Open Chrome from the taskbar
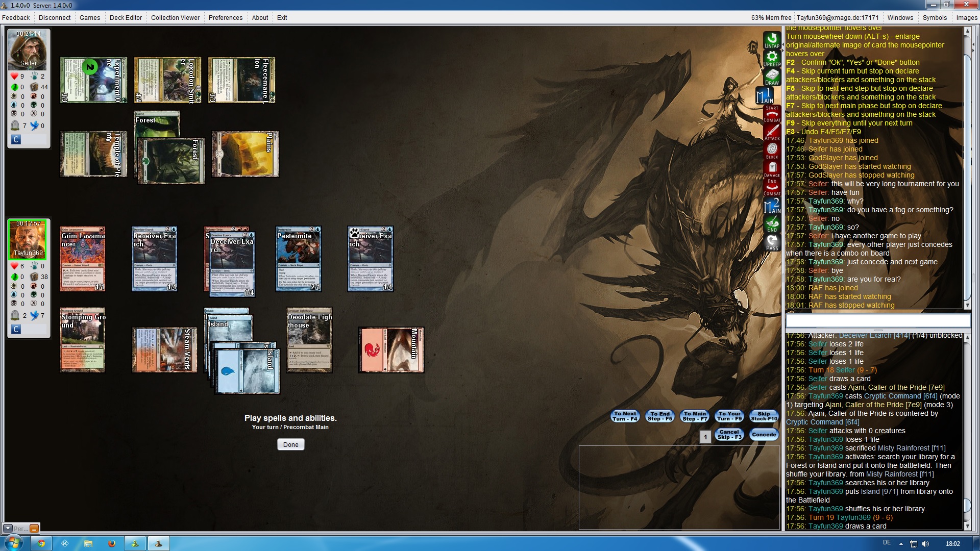Screen dimensions: 980x551 [41, 543]
